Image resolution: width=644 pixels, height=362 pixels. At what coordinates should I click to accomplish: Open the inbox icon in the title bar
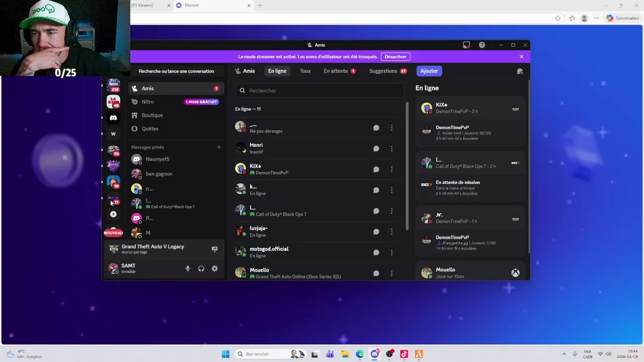[466, 45]
